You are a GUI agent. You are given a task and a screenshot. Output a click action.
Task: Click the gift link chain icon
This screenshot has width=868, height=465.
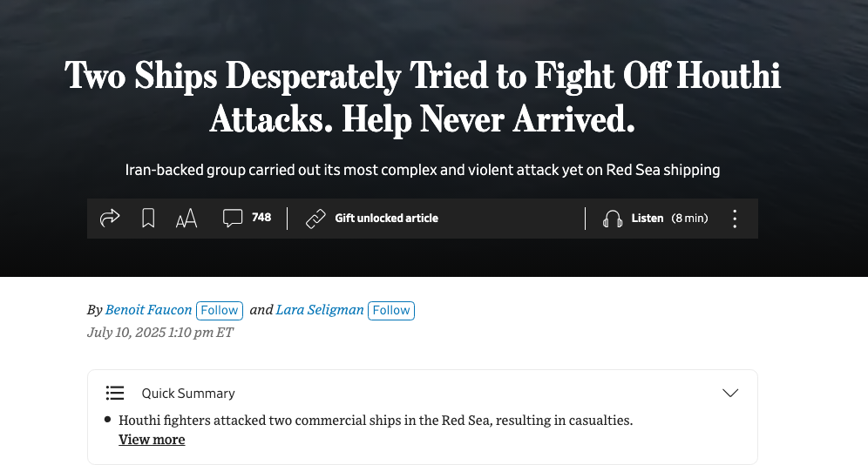point(315,219)
